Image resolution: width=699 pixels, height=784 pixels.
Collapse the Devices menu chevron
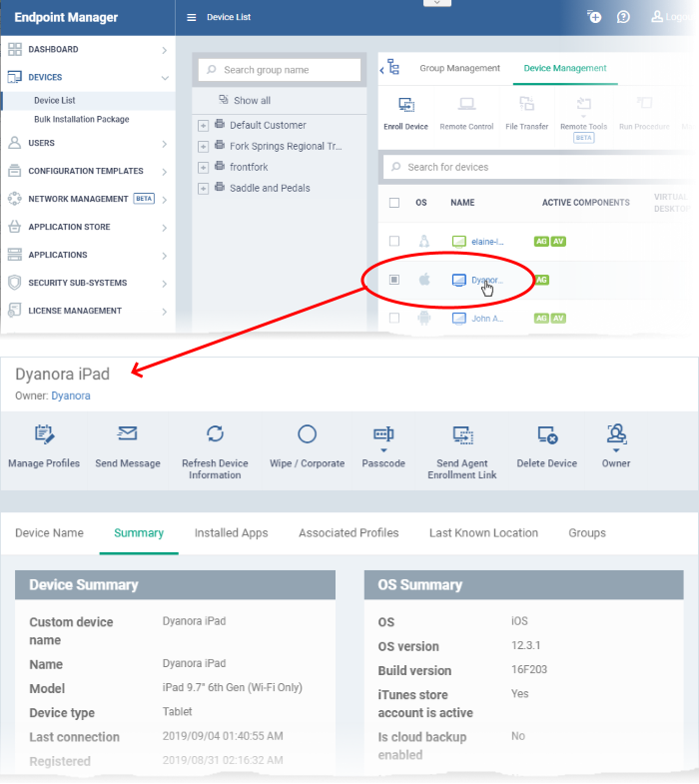(x=165, y=78)
